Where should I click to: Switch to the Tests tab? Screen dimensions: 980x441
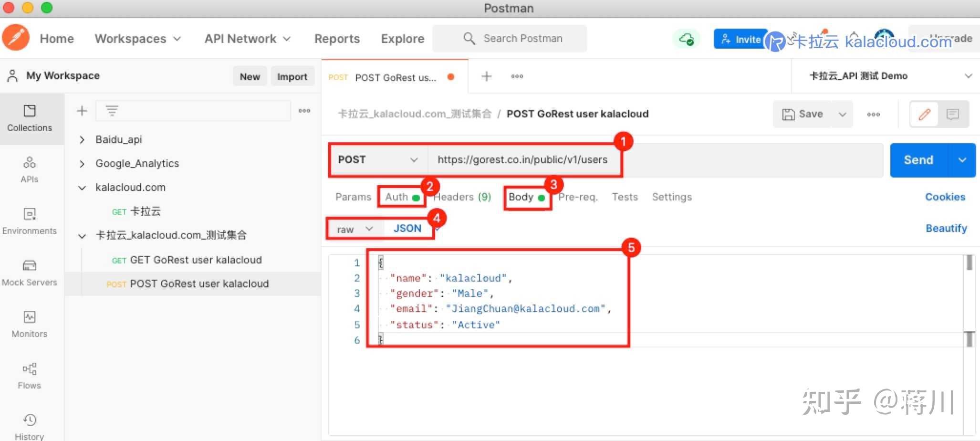pyautogui.click(x=625, y=197)
